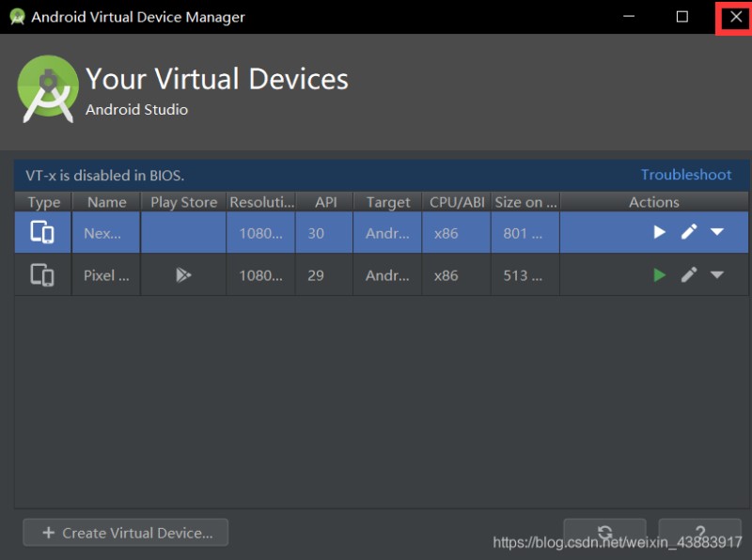Click the Play Store icon in Pixel row
The width and height of the screenshot is (752, 560).
click(x=183, y=275)
